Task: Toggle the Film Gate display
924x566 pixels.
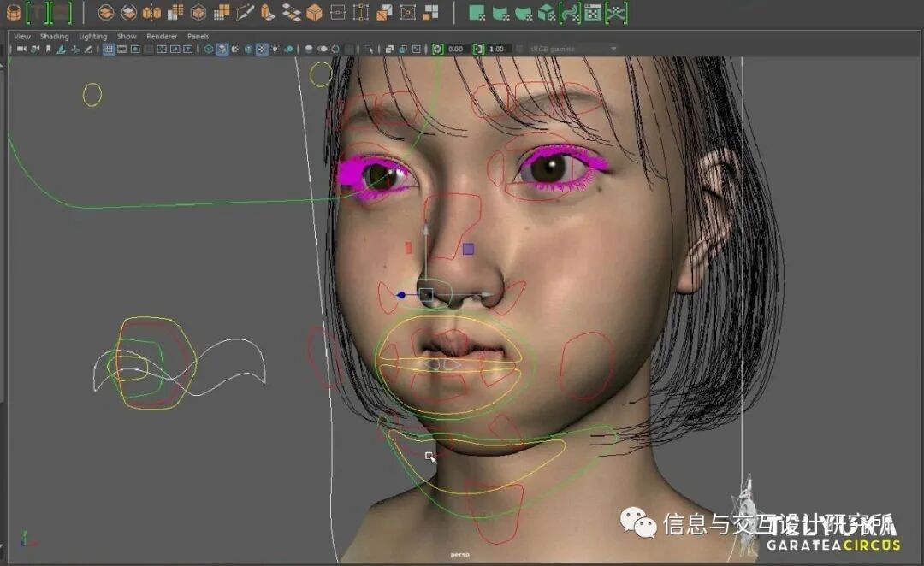Action: [121, 49]
